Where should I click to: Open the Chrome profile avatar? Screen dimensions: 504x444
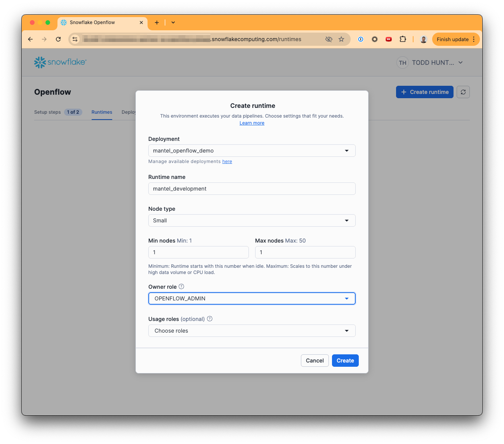pos(424,39)
